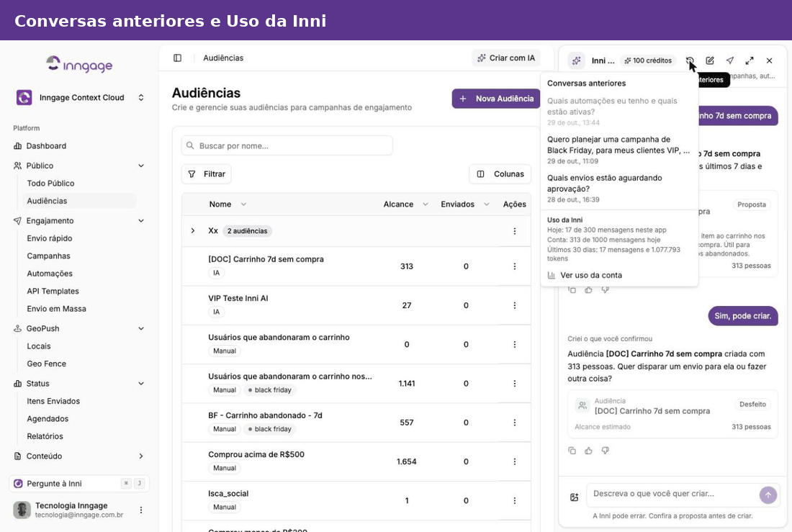
Task: Open actions menu for the Xx group row
Action: (515, 231)
